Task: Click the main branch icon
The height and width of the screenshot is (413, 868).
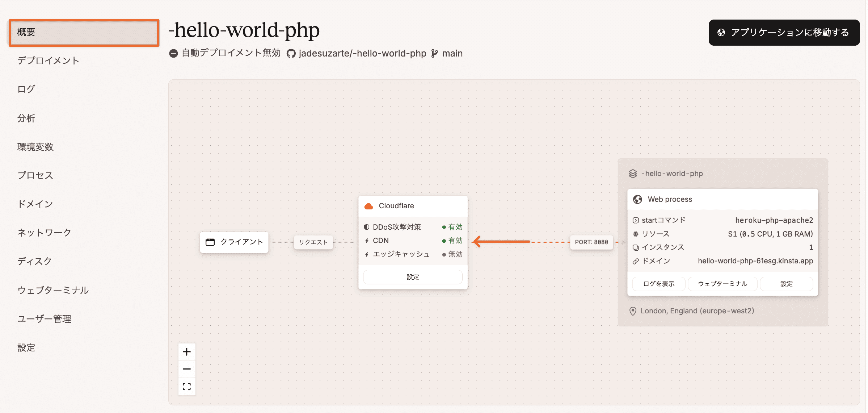Action: (434, 54)
